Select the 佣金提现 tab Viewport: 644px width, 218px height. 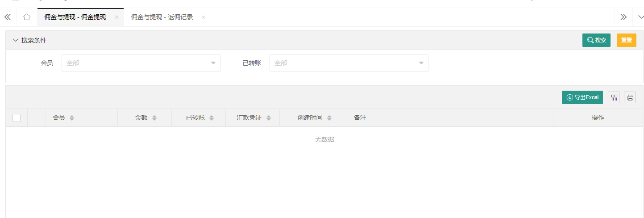point(75,17)
